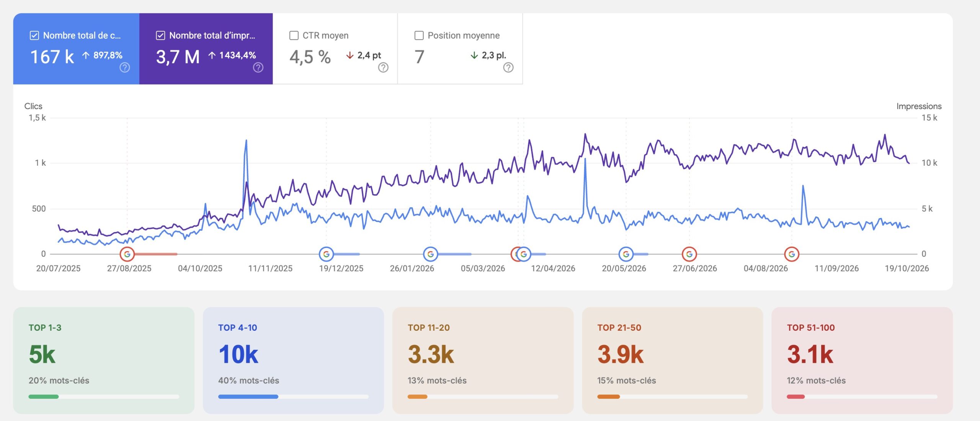Uncheck the Nombre total d'impressions checkbox
This screenshot has height=421, width=980.
pos(160,36)
